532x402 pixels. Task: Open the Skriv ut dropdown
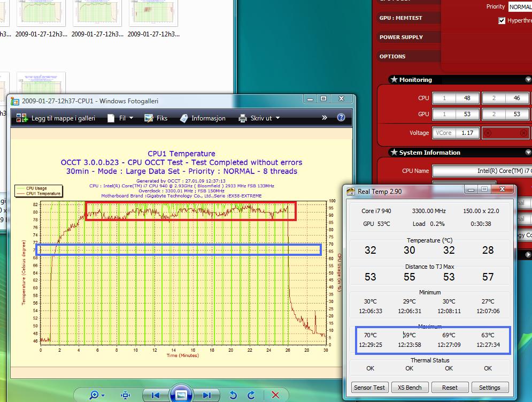point(259,118)
